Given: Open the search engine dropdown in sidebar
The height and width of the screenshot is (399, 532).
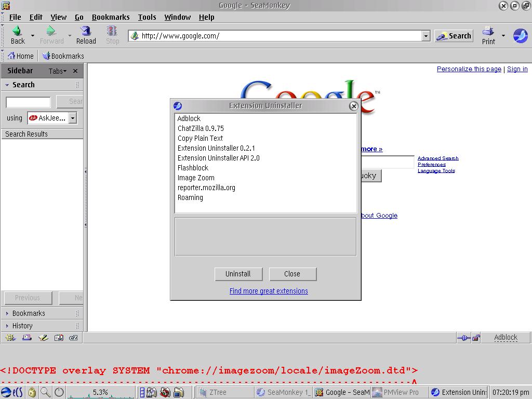Looking at the screenshot, I should (73, 118).
